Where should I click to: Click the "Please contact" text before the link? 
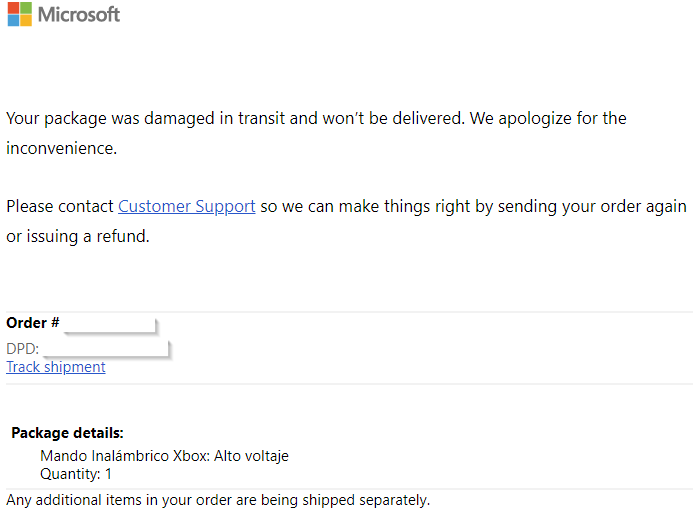tap(60, 206)
